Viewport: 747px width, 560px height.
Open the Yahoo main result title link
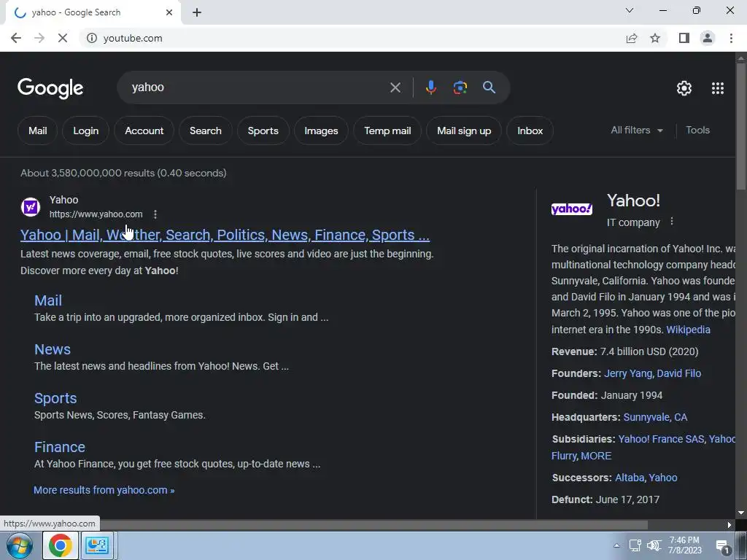tap(225, 235)
